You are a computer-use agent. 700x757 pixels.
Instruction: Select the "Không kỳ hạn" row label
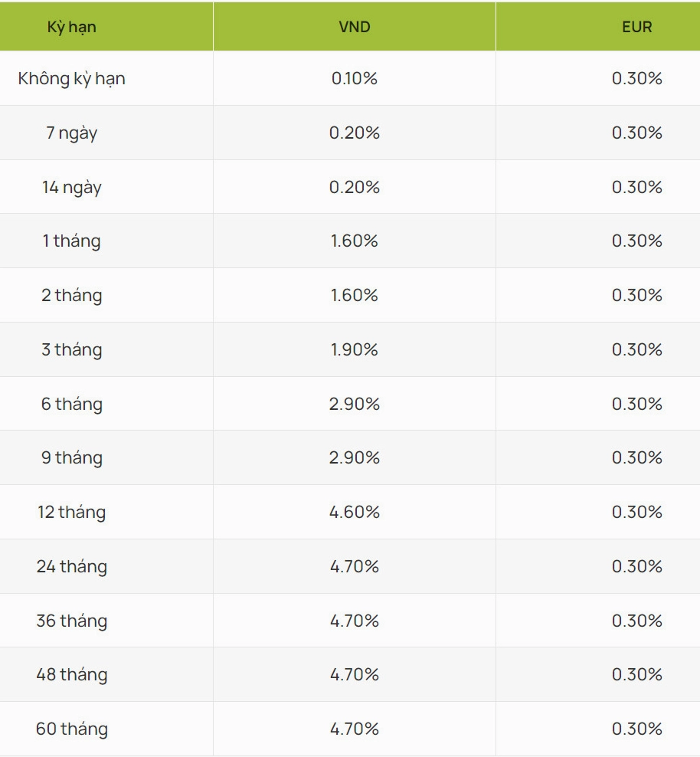(x=72, y=78)
